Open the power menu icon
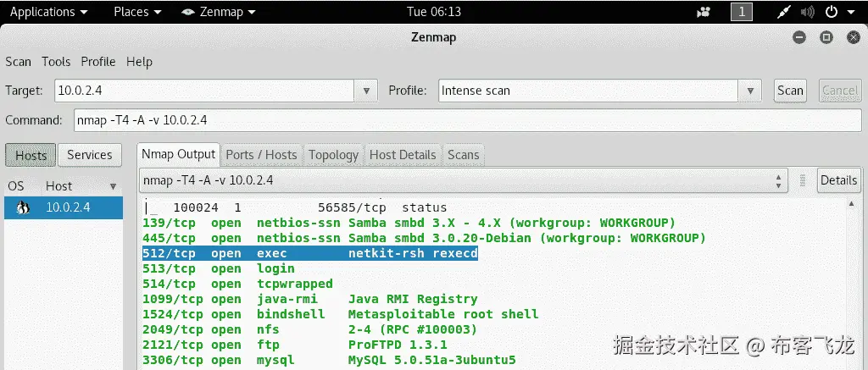Screen dimensions: 868x370 click(832, 12)
